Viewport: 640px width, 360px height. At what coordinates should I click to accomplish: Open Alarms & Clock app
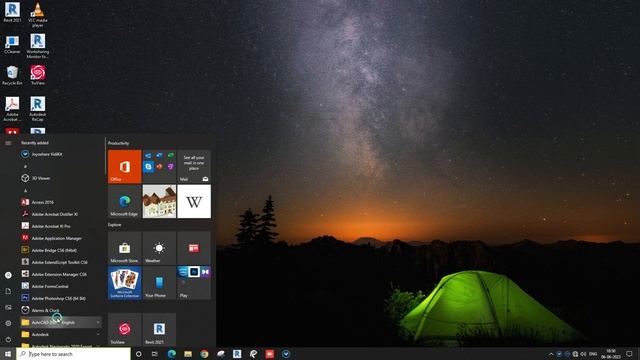(60, 310)
